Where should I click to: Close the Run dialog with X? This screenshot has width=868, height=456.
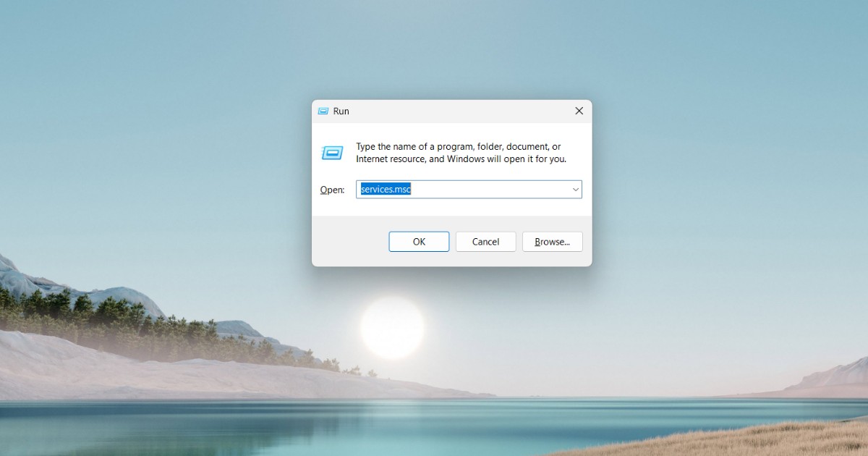tap(579, 111)
